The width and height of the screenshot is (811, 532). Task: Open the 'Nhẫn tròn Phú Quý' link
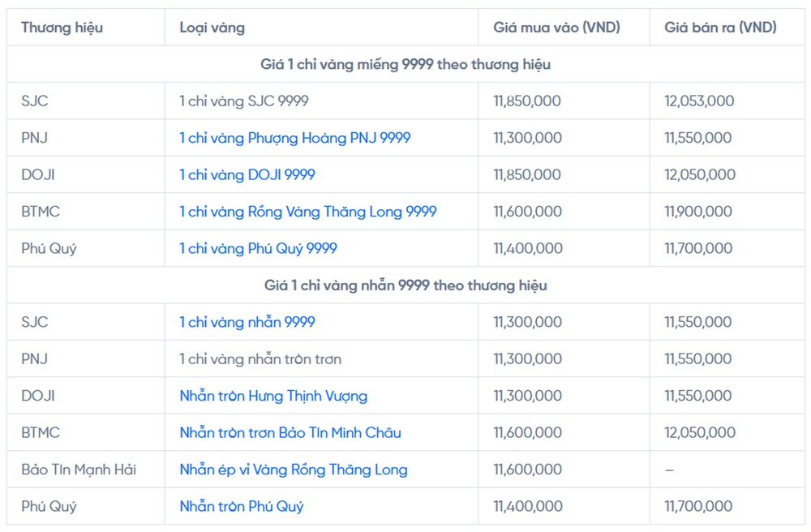point(242,507)
